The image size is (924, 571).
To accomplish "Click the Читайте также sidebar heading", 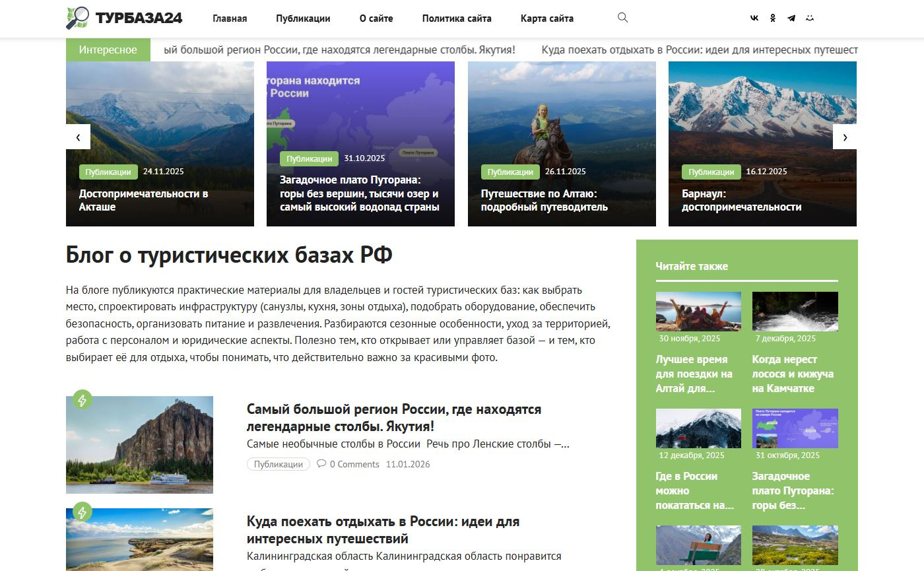I will click(692, 267).
